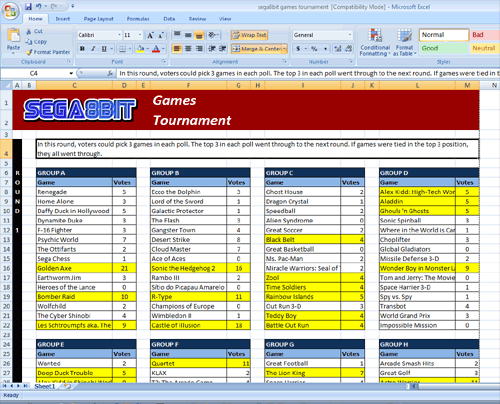Expand the font color dropdown arrow
The image size is (500, 404).
(x=163, y=49)
